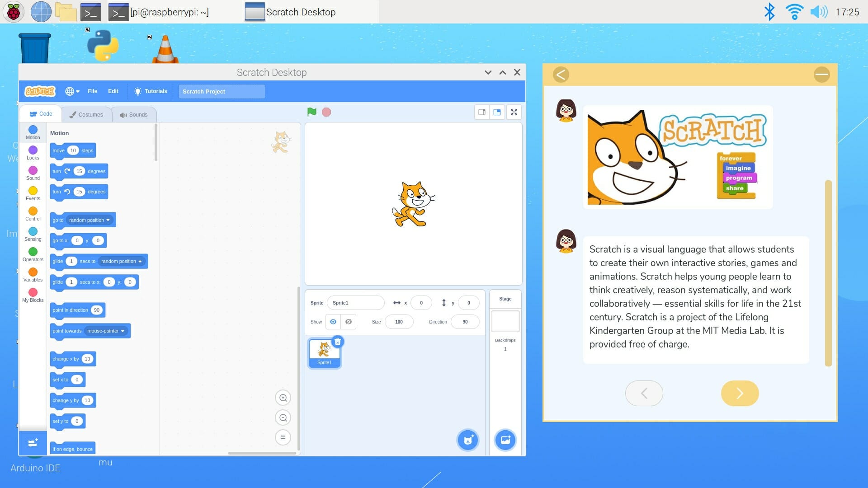This screenshot has width=868, height=488.
Task: Click the sprite Size field
Action: (x=399, y=322)
